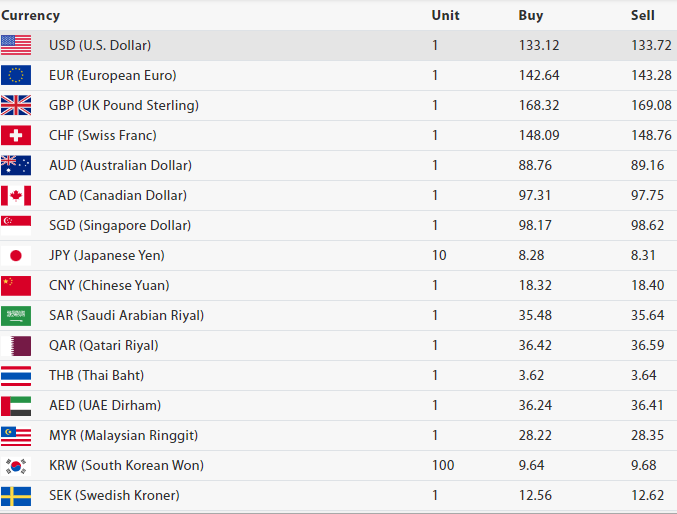The width and height of the screenshot is (677, 514).
Task: Click the South Korean flag icon
Action: pyautogui.click(x=16, y=465)
